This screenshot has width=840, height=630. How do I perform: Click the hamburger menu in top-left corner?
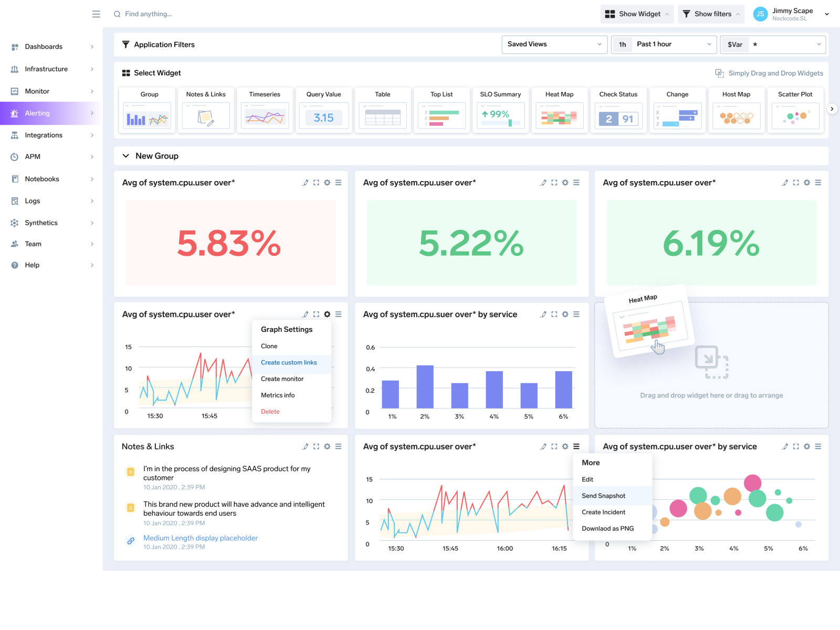96,14
